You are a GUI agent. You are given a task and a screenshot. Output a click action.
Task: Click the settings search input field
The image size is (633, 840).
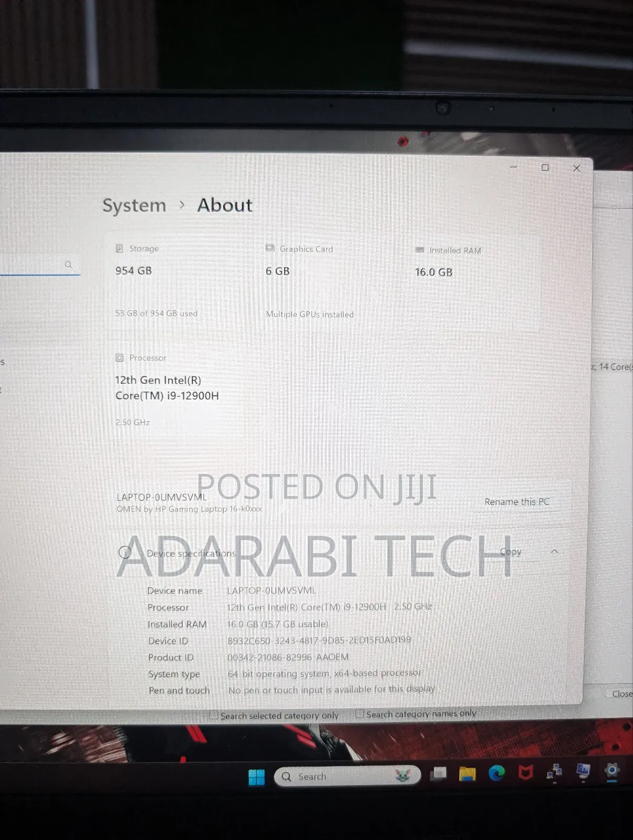coord(39,265)
